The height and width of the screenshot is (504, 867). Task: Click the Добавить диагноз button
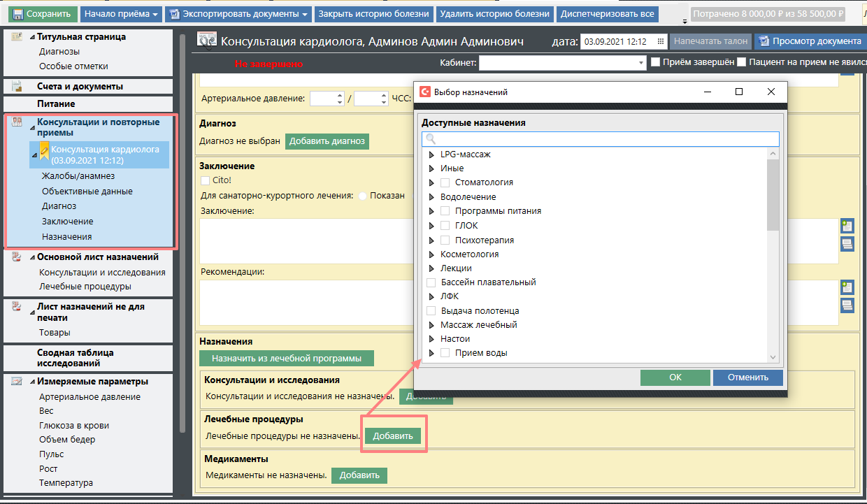(x=327, y=141)
